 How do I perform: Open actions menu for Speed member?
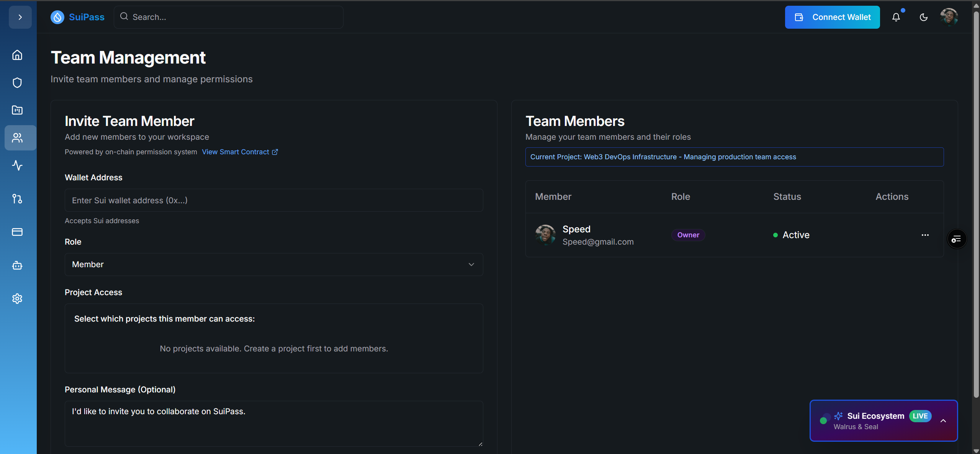[925, 235]
